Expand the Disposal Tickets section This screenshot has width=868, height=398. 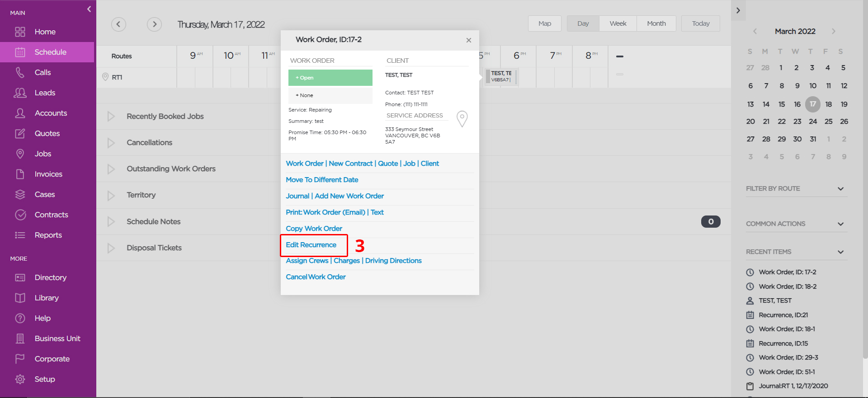[111, 248]
